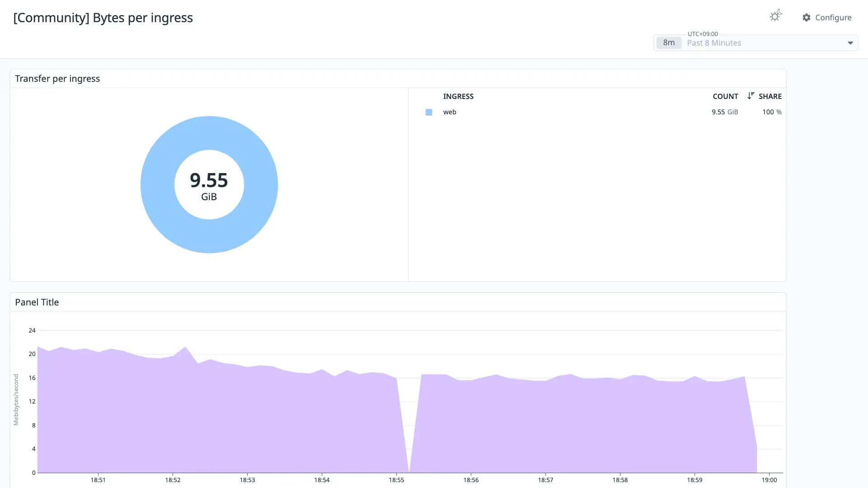Click the 9.55 GiB donut center total
Viewport: 868px width, 488px height.
click(x=209, y=186)
